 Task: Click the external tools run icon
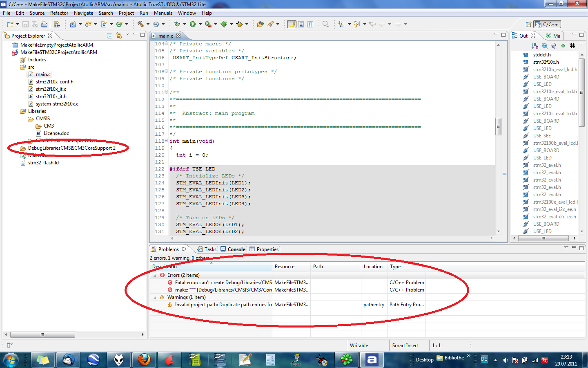(x=208, y=24)
